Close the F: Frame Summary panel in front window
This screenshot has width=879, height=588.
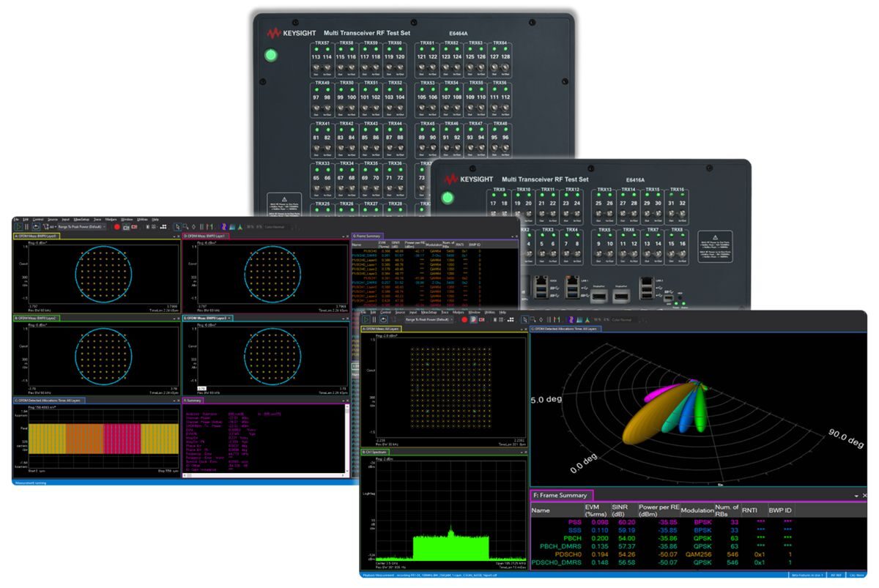click(x=864, y=496)
